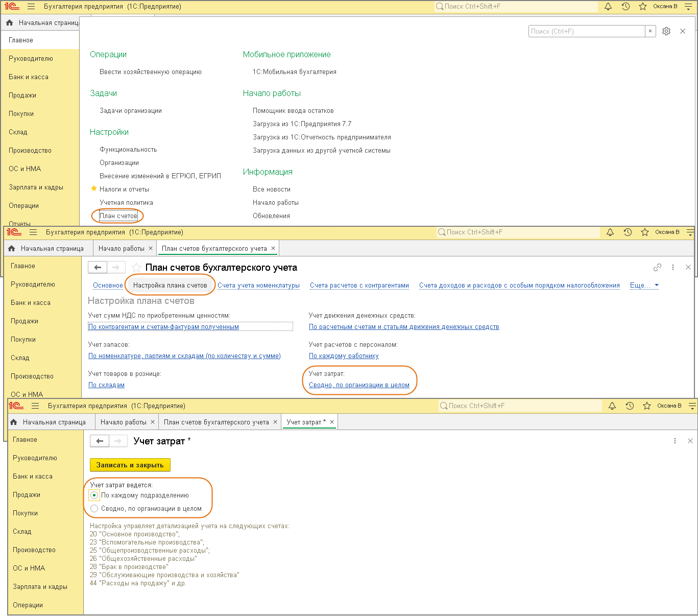Viewport: 698px width, 616px height.
Task: Open 1С:Мобильная бухгалтерия item
Action: coord(295,72)
